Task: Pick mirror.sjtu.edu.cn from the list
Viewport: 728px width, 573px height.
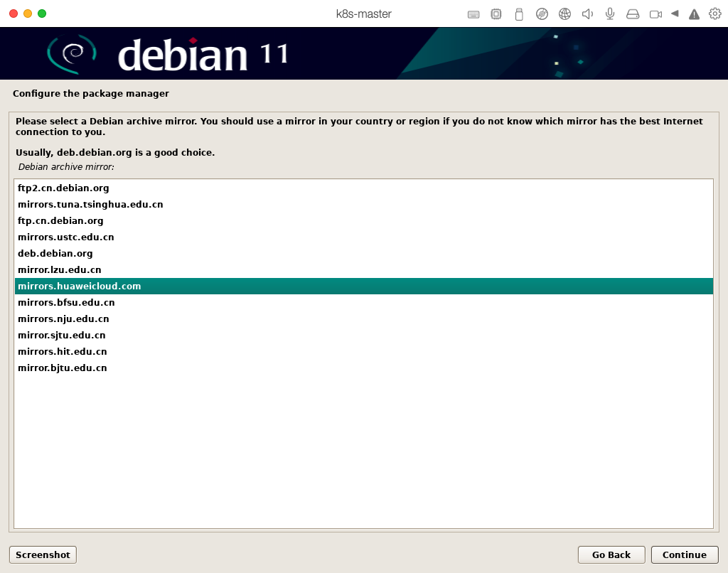Action: [363, 336]
